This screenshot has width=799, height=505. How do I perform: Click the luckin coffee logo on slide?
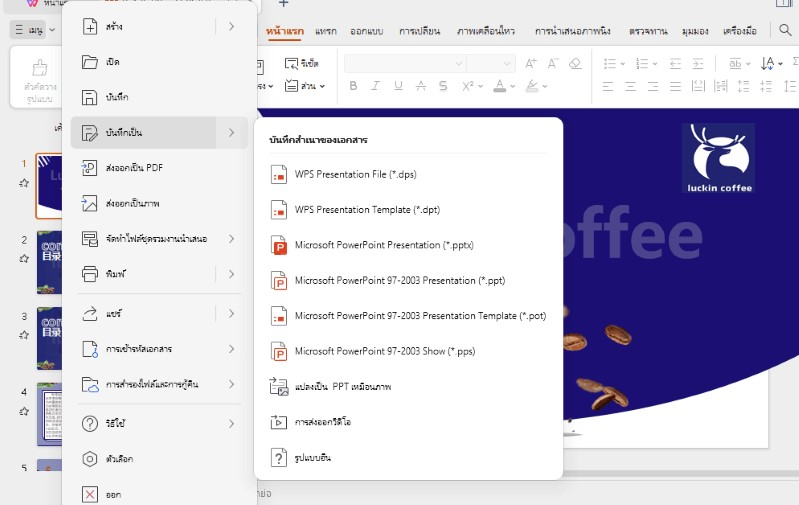[719, 158]
